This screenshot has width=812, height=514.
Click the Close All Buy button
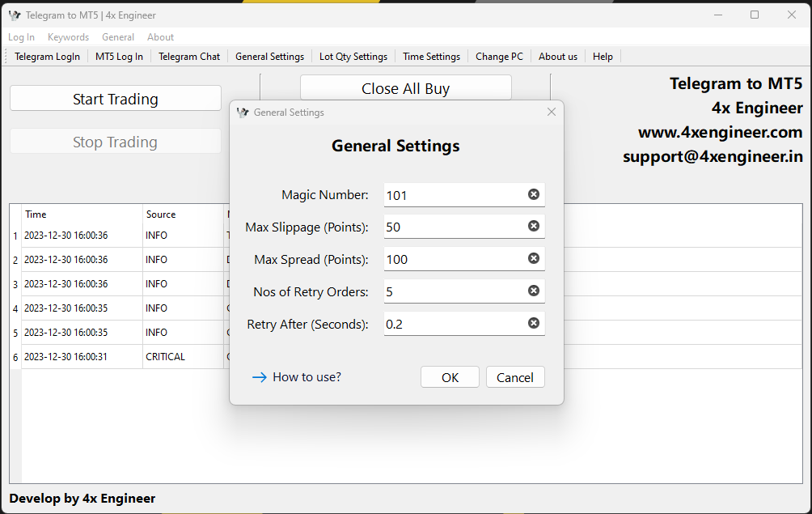click(x=405, y=88)
